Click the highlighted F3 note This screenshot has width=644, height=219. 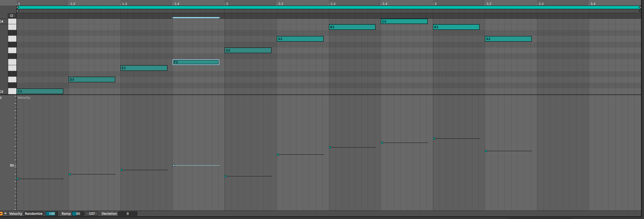click(x=196, y=62)
